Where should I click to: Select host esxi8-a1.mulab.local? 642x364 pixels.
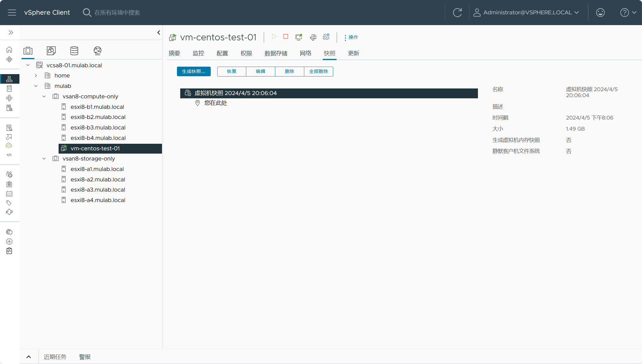click(97, 169)
